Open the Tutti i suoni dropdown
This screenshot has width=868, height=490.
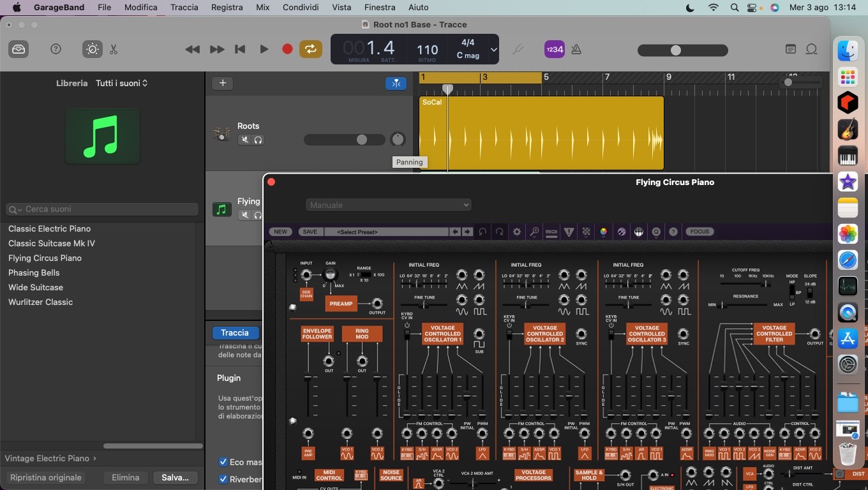coord(122,83)
